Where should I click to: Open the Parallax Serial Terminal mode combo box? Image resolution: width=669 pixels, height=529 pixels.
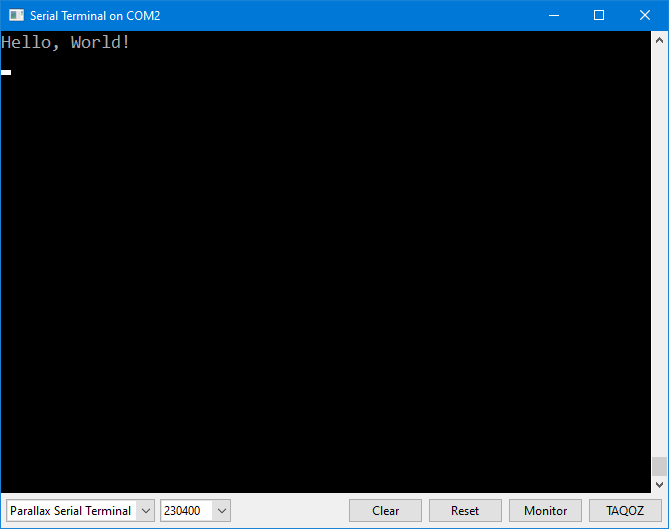pyautogui.click(x=70, y=510)
